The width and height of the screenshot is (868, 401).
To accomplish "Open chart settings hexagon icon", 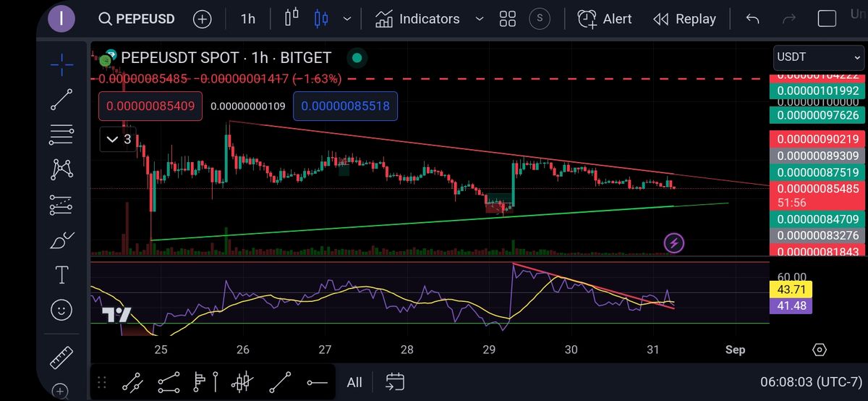I will pos(819,350).
